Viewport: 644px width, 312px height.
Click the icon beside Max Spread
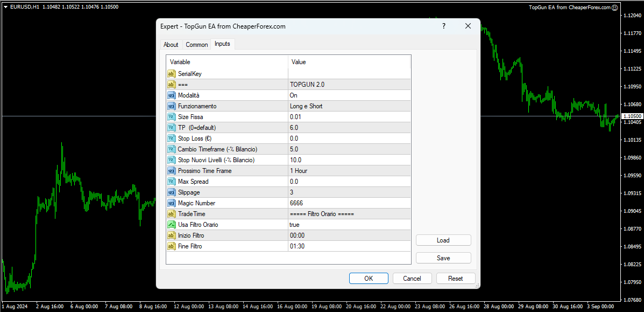(x=172, y=182)
